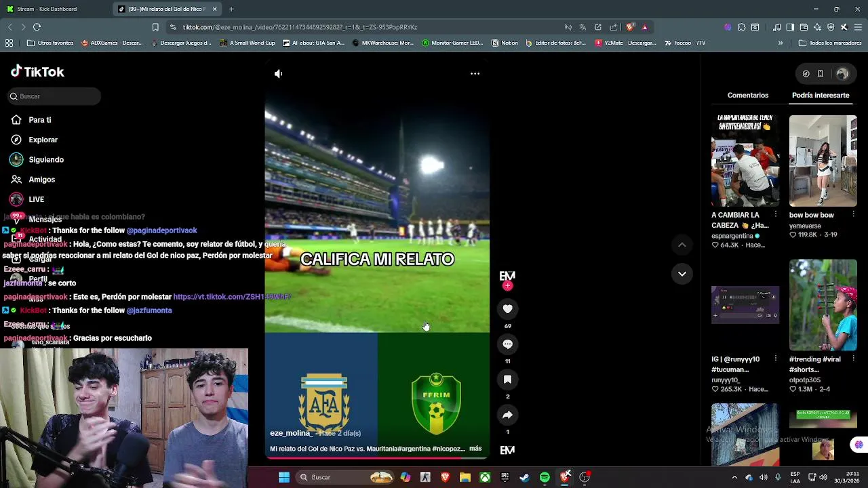Open ymeverse creator link

(805, 226)
